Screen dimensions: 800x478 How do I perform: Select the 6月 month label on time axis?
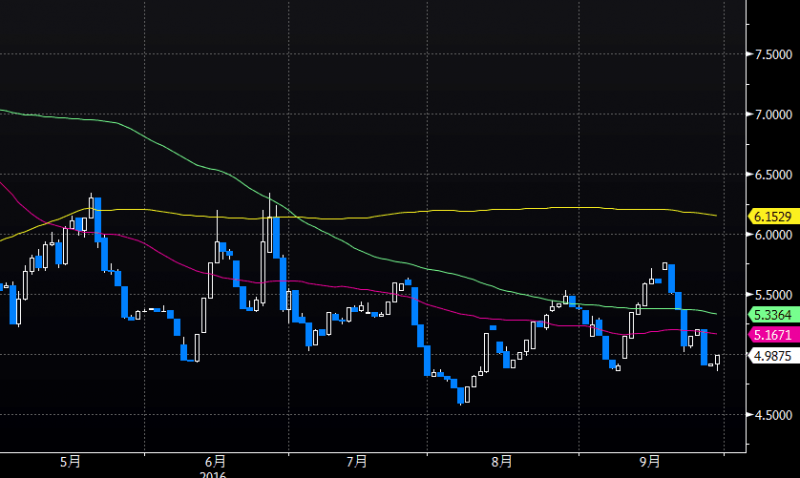tap(215, 462)
